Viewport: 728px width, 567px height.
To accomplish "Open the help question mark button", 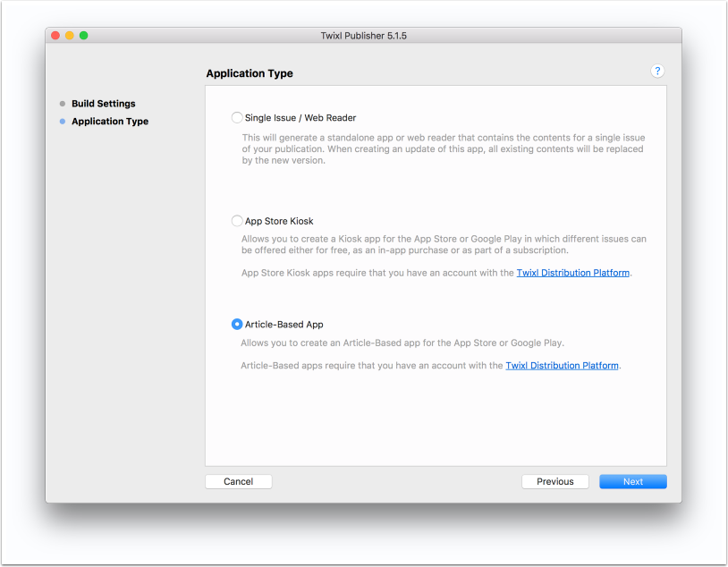I will tap(657, 71).
